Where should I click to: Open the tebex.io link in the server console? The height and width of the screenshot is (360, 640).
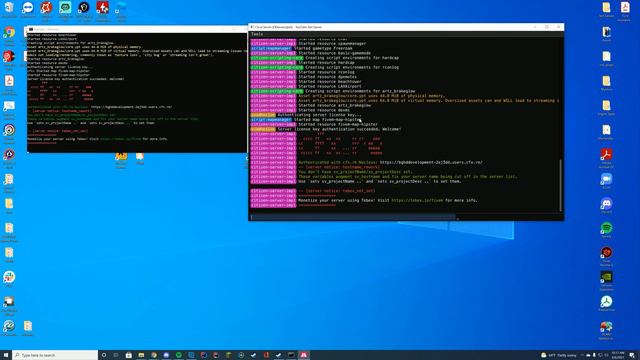click(417, 200)
